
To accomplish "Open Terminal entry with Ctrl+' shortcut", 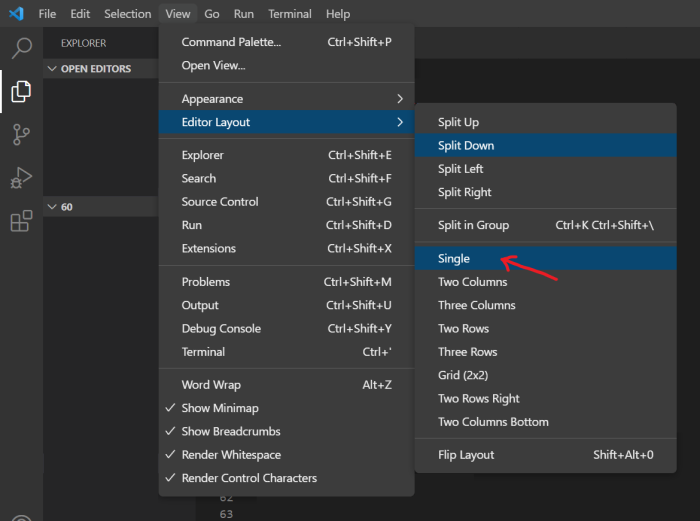I will [x=287, y=352].
